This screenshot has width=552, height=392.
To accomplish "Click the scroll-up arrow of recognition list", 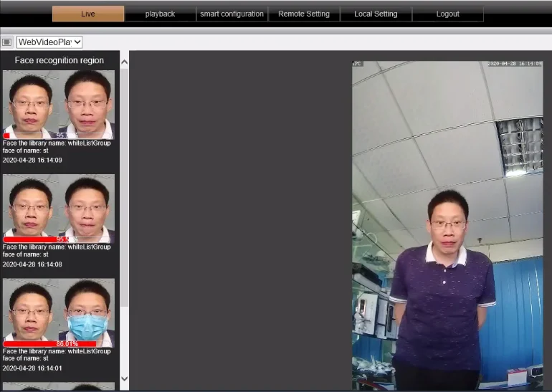I will click(124, 62).
